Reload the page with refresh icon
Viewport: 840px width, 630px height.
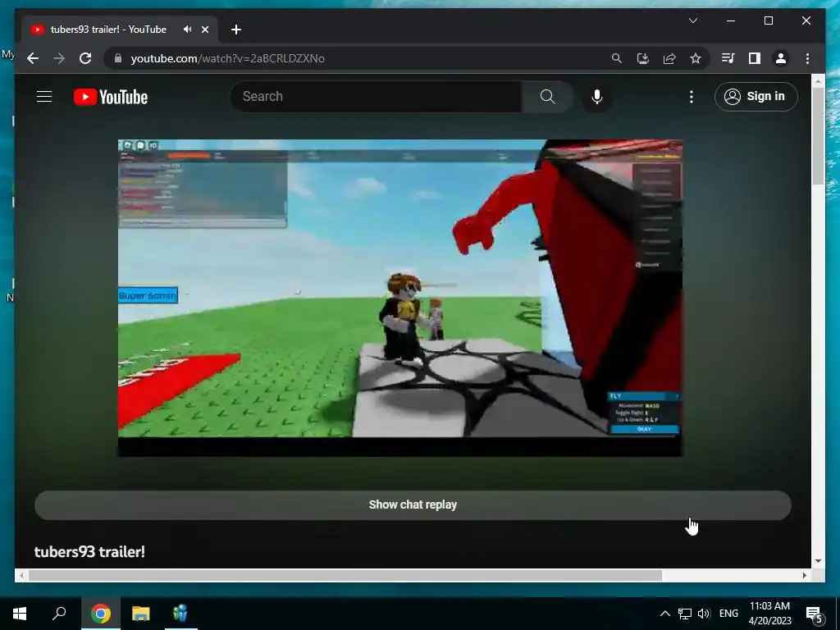click(85, 58)
